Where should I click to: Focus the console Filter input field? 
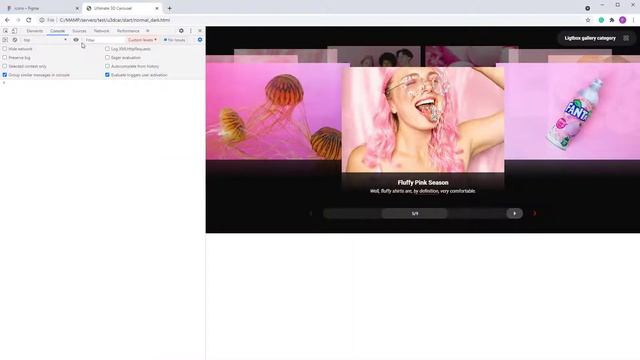(x=104, y=40)
